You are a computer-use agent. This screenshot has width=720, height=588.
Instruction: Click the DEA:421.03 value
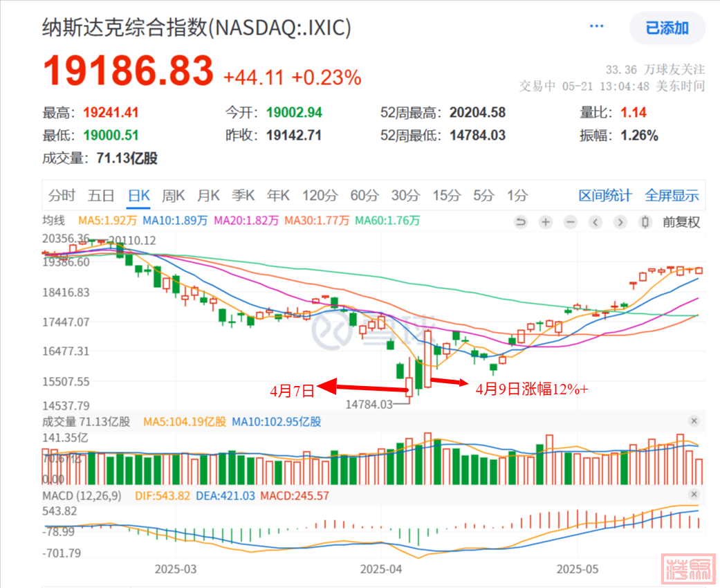[x=225, y=496]
